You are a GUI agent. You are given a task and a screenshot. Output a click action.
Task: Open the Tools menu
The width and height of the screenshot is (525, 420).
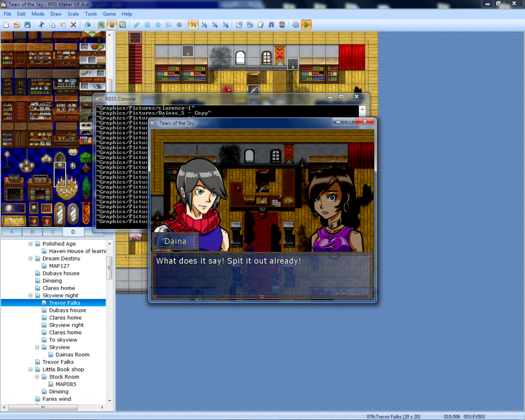[91, 14]
